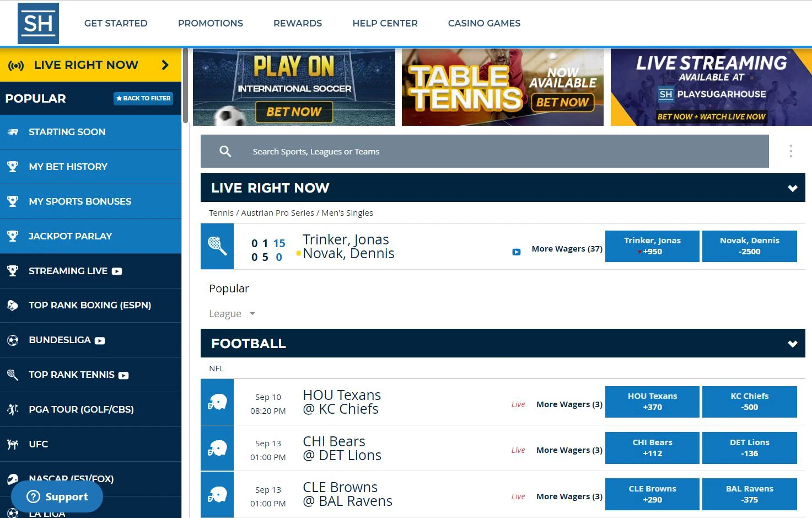Click the UFC fighter icon
This screenshot has height=518, width=812.
[13, 444]
